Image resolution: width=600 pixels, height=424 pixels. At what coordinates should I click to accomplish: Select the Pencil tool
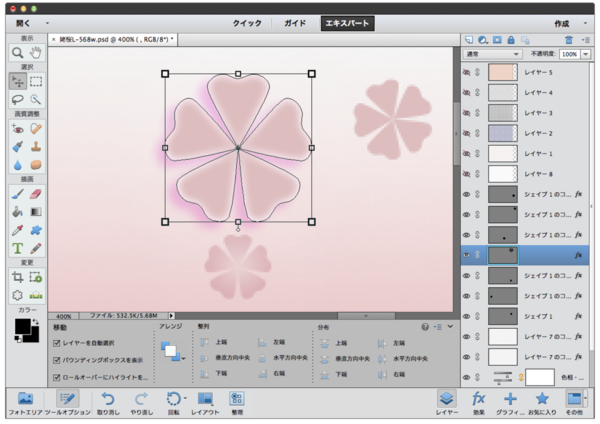[x=36, y=248]
